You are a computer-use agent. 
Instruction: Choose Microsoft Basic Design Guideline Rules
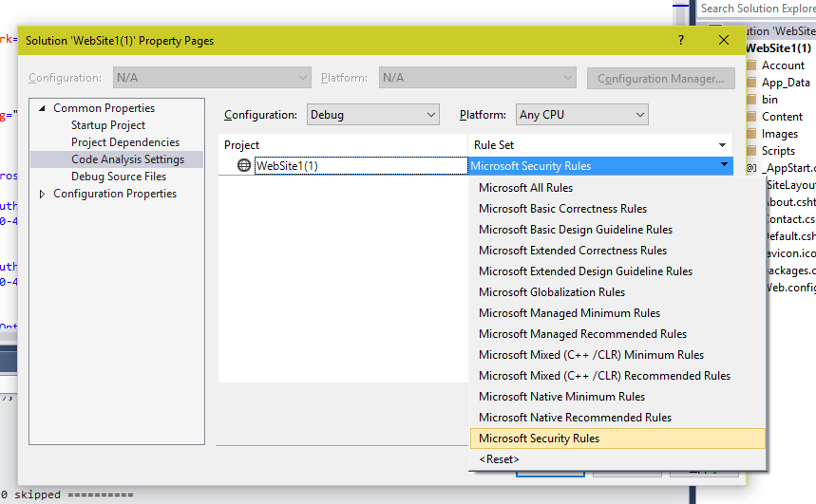[617, 230]
